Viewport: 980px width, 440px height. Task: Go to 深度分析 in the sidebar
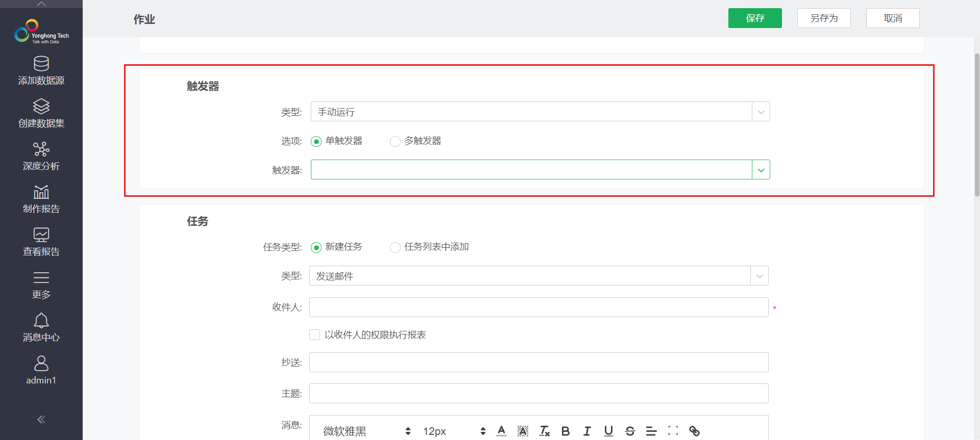click(x=41, y=156)
